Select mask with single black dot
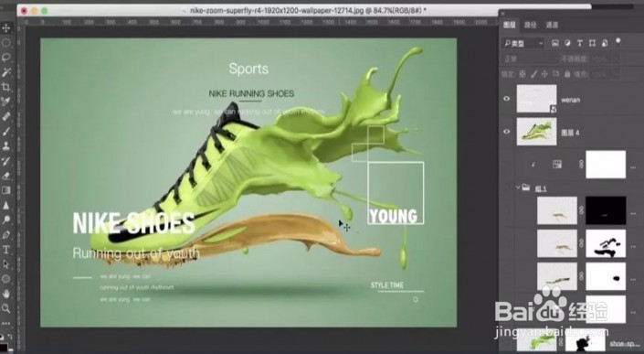Screen dimensions: 644x354 pyautogui.click(x=606, y=276)
